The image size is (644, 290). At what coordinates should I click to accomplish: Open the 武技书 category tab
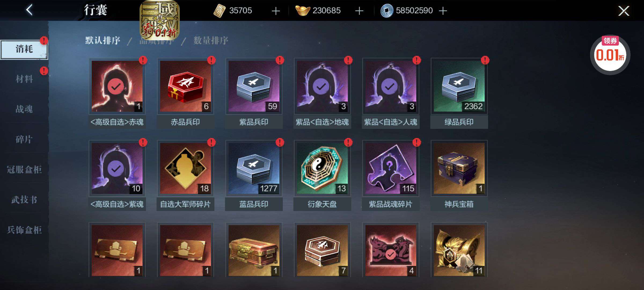(24, 200)
